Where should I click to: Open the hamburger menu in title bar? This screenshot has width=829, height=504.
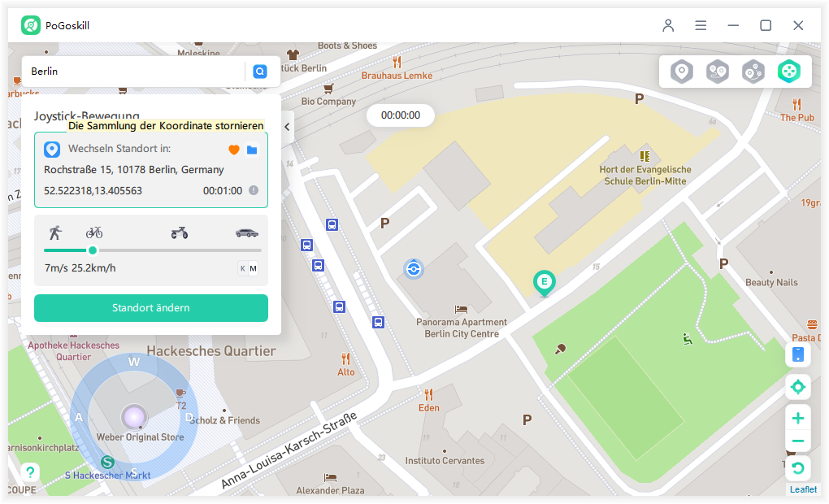pos(701,25)
